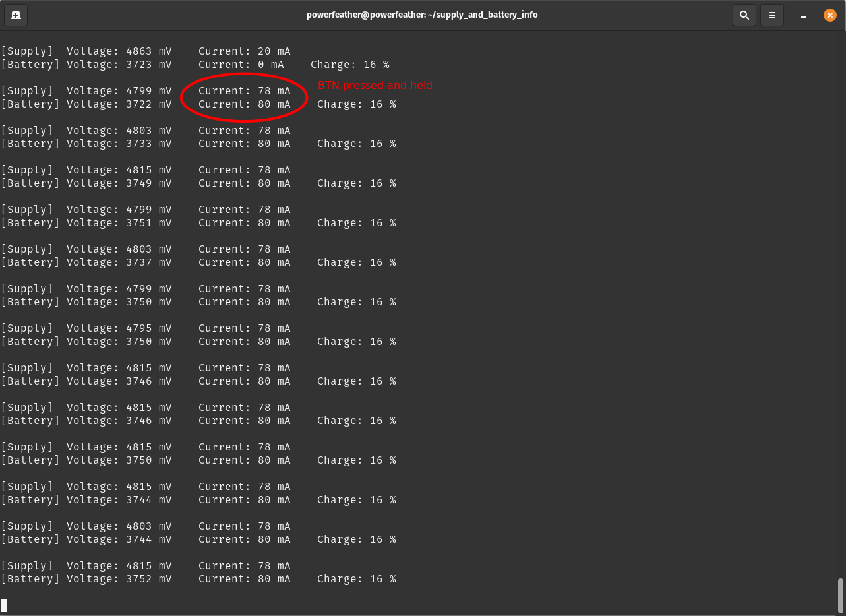Click the supply voltage value 4863 mV
Screen dimensions: 846x616
point(148,51)
